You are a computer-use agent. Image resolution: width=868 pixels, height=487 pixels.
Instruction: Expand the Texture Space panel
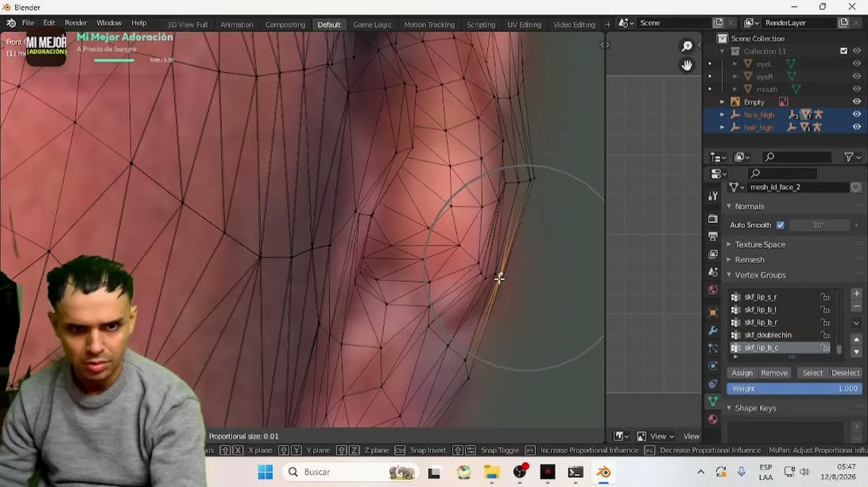coord(729,244)
